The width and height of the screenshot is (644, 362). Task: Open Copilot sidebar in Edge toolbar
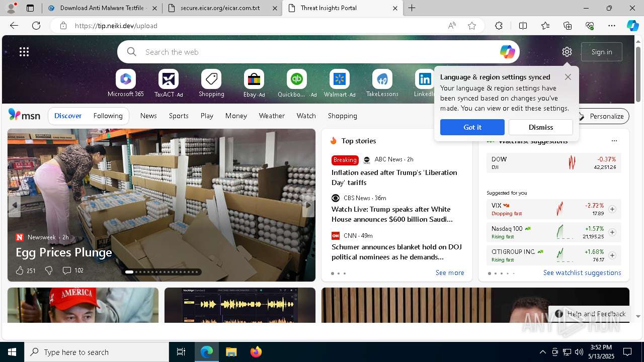[632, 26]
